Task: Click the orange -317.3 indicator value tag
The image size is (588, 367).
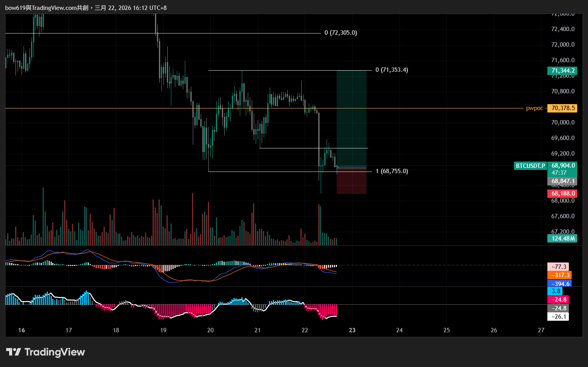Action: pyautogui.click(x=560, y=275)
